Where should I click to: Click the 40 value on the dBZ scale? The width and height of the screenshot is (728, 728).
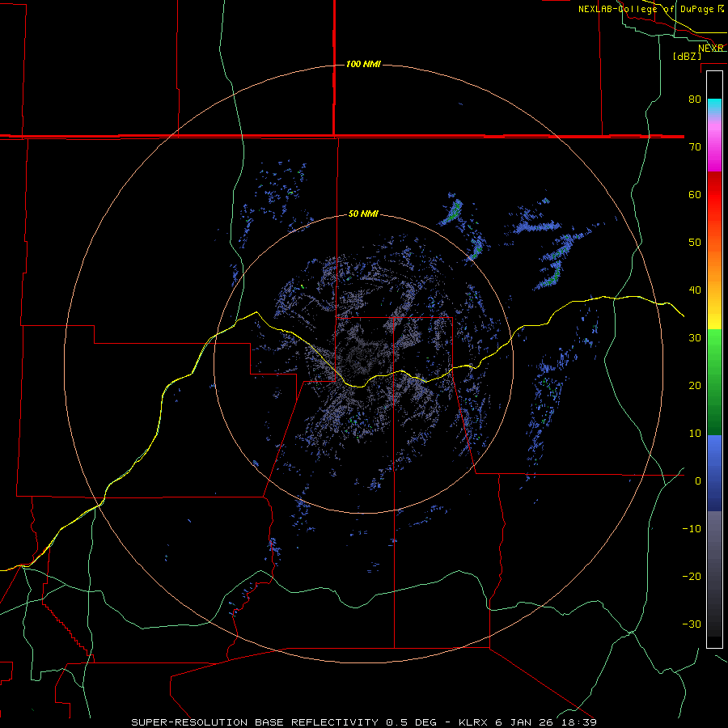[695, 290]
